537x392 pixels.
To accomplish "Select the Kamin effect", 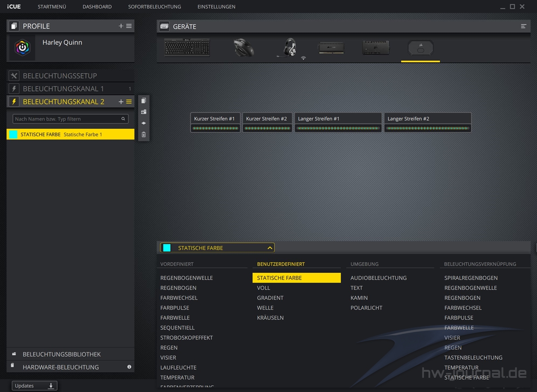I will [359, 298].
